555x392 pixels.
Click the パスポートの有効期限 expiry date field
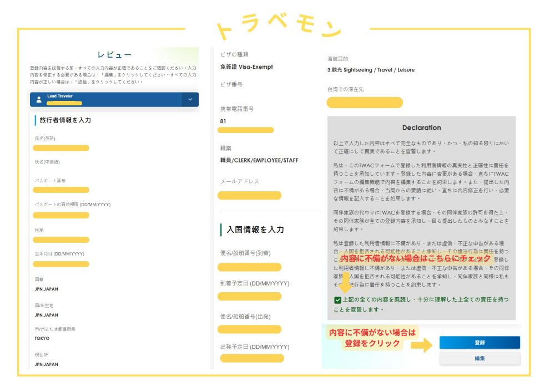coord(61,216)
